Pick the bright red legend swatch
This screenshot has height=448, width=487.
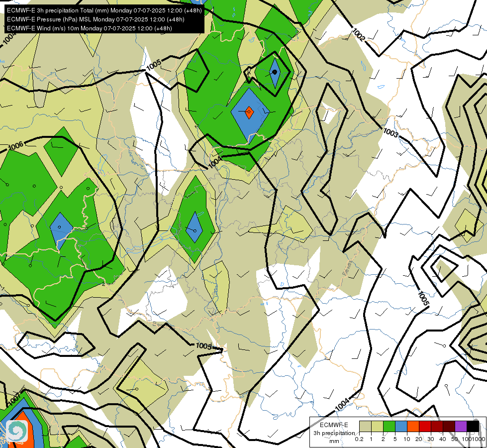(425, 426)
